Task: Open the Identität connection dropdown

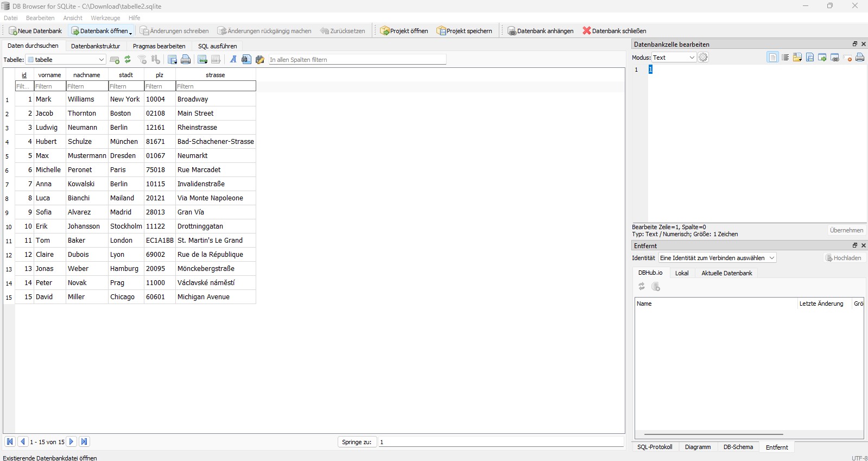Action: click(x=717, y=258)
